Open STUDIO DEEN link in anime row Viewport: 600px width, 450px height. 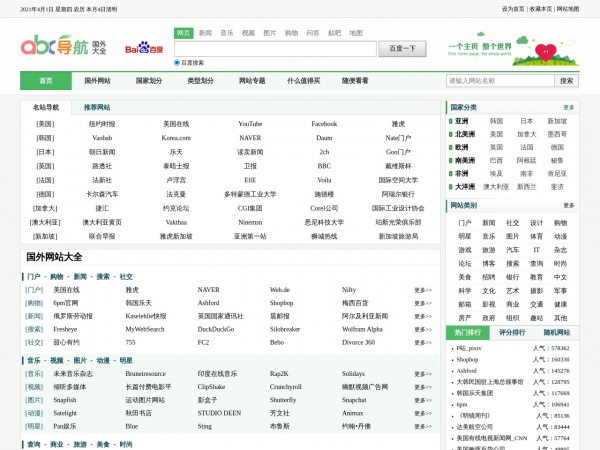[219, 413]
